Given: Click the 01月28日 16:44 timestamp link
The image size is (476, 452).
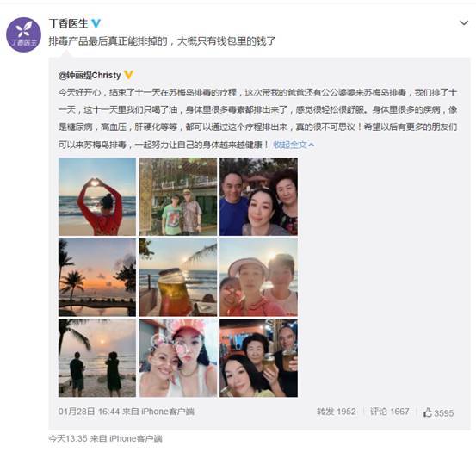Looking at the screenshot, I should click(89, 412).
